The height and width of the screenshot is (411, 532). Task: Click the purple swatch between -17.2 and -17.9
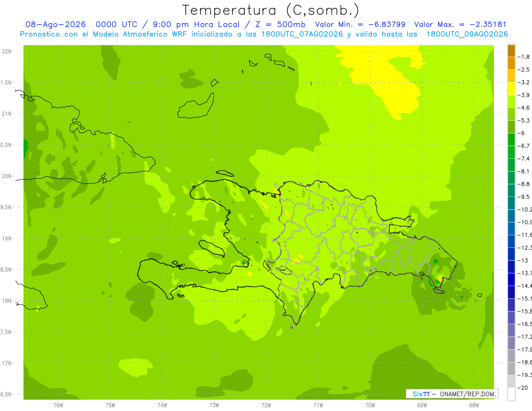click(x=511, y=343)
